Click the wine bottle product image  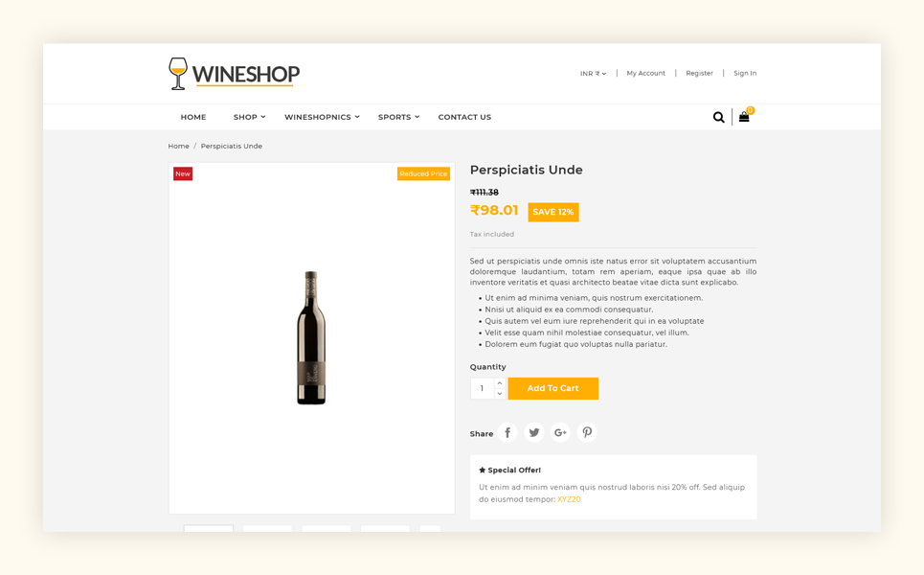(311, 337)
